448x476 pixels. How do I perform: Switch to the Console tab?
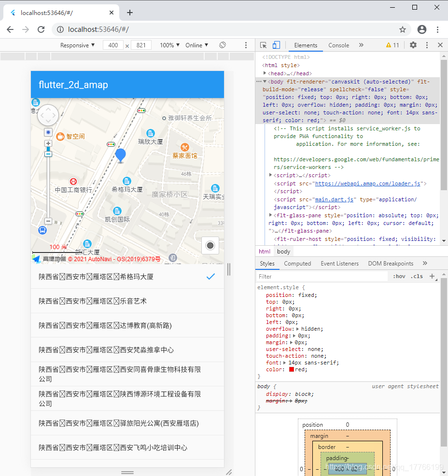click(x=339, y=45)
